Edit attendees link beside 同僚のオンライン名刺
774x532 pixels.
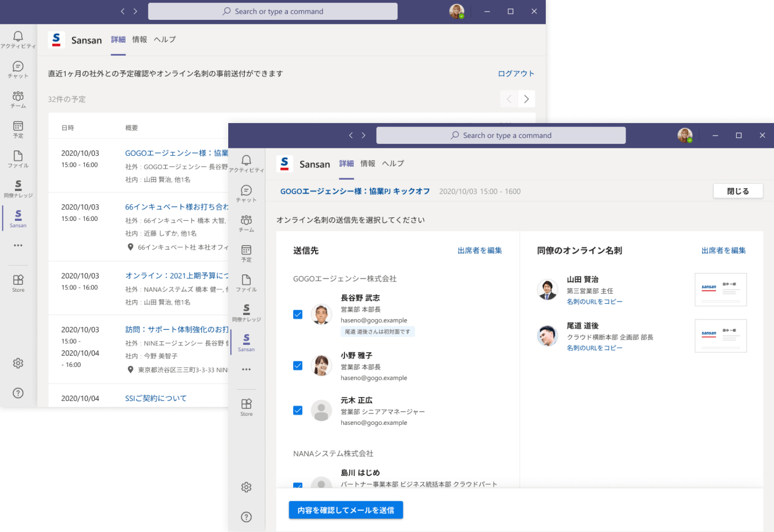coord(723,251)
